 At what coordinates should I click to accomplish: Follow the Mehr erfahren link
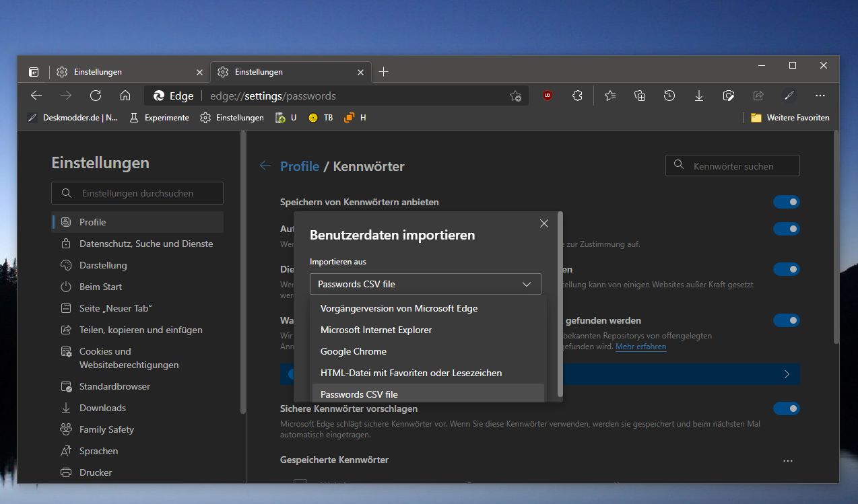(x=640, y=347)
